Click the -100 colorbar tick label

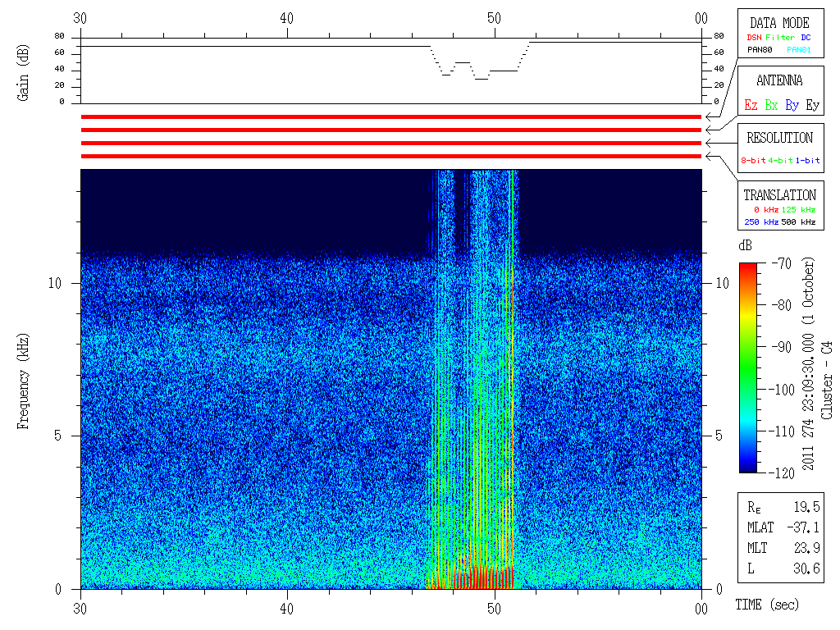pos(783,390)
